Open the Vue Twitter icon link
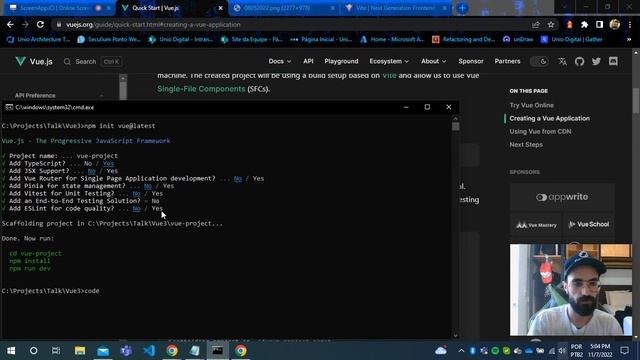This screenshot has height=360, width=640. click(x=596, y=62)
